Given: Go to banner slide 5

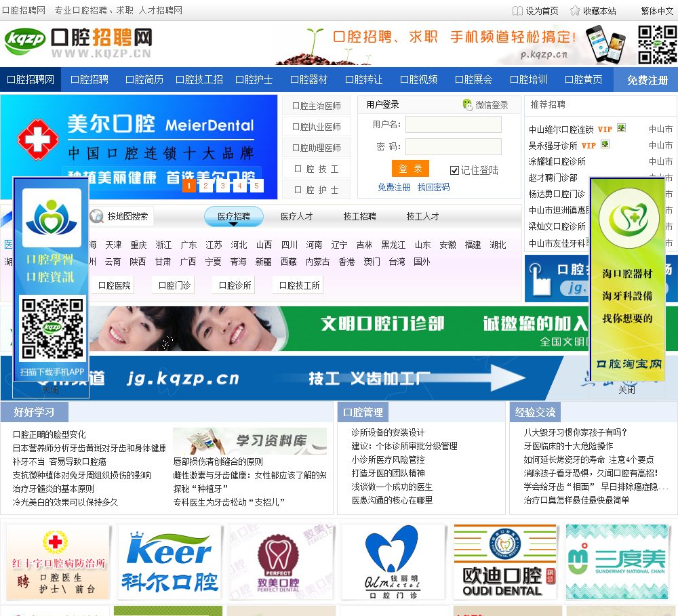Looking at the screenshot, I should click(x=256, y=186).
